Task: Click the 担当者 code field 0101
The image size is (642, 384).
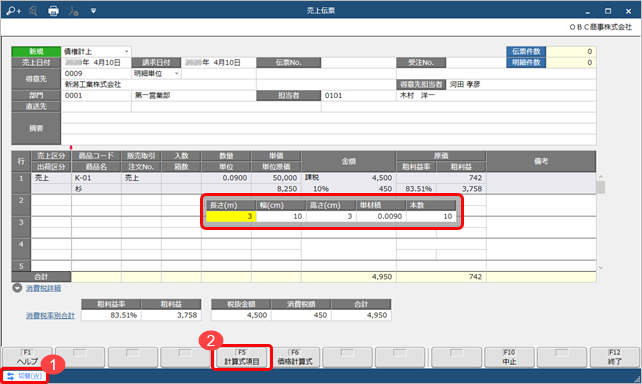Action: (x=358, y=95)
